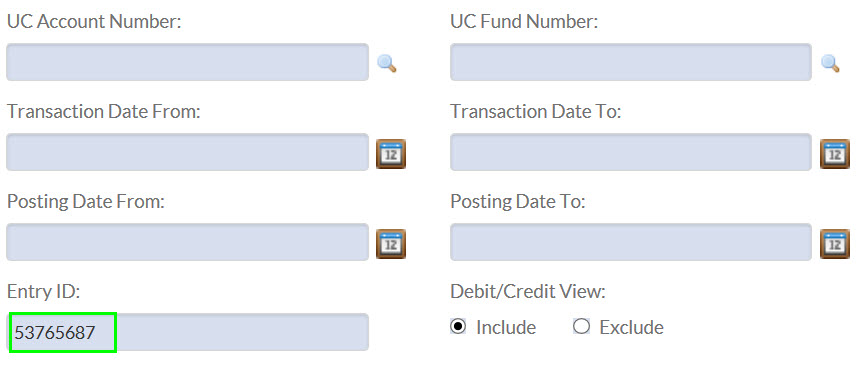Click into Posting Date To field
Image resolution: width=867 pixels, height=365 pixels.
[x=631, y=242]
